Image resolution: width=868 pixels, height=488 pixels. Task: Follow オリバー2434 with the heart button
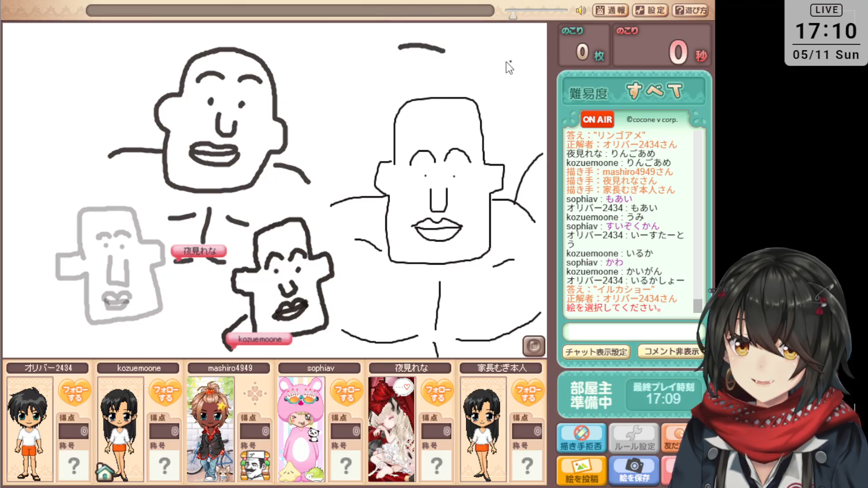75,393
